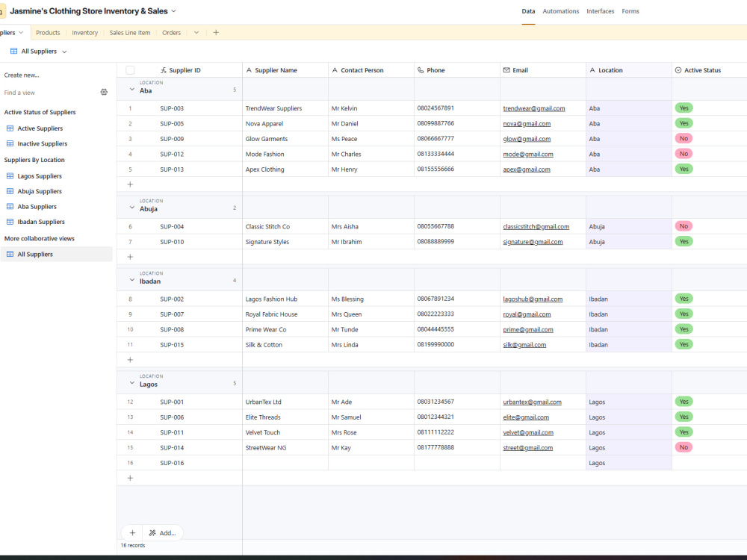Screen dimensions: 747x560
Task: Switch to Products table tab
Action: coord(48,32)
